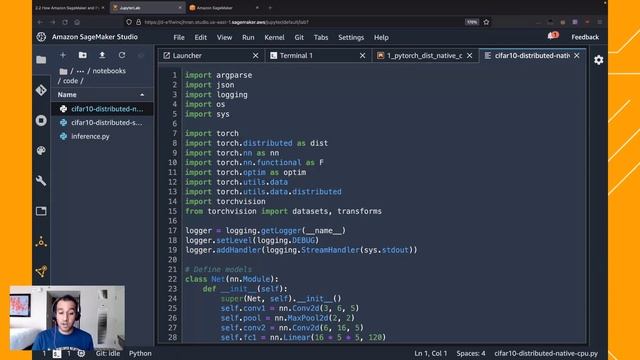Screen dimensions: 640x360
Task: Click the Ln 1, Col 1 status item
Action: tap(430, 353)
